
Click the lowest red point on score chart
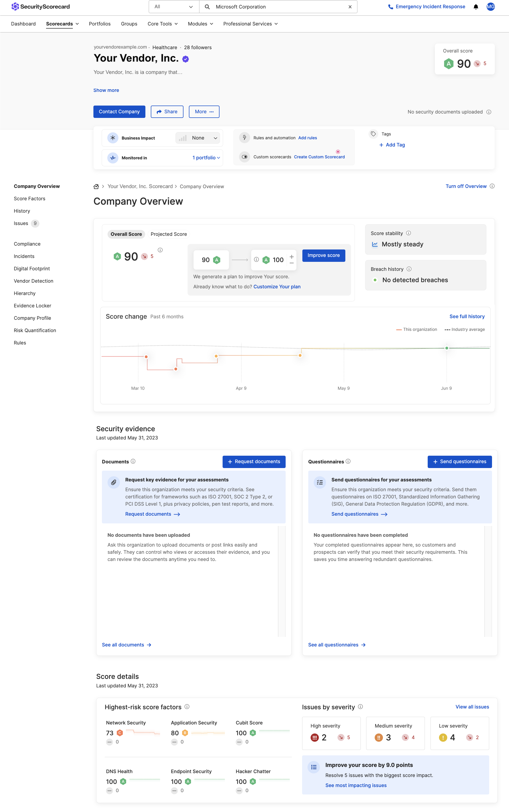pos(176,369)
